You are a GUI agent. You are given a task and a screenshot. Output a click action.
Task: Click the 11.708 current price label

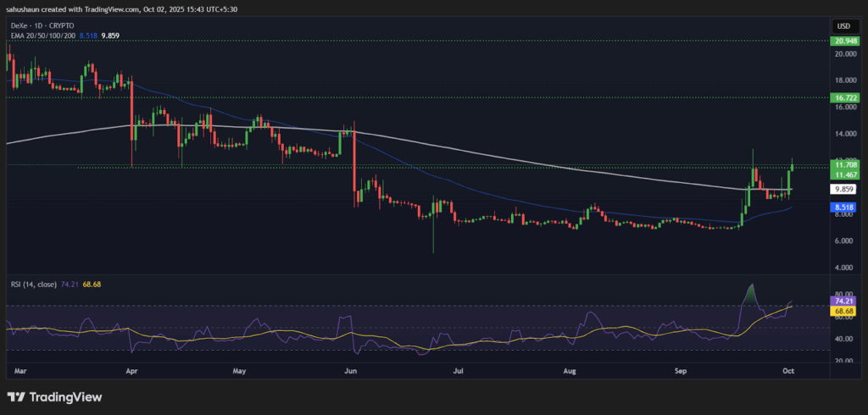pyautogui.click(x=843, y=163)
